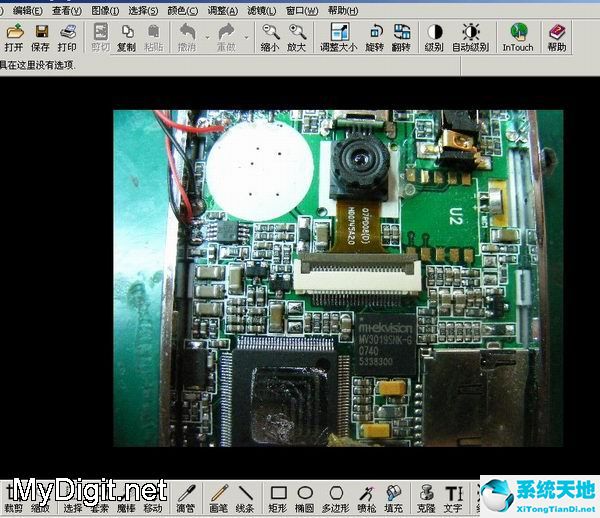This screenshot has width=600, height=518.
Task: Open the 编辑(E) menu
Action: 28,11
